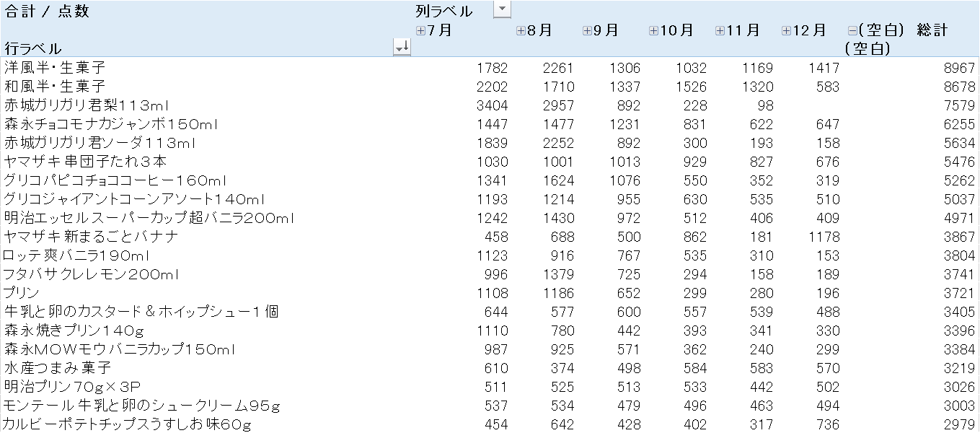The width and height of the screenshot is (980, 433).
Task: Click July value 3404
Action: coord(493,105)
